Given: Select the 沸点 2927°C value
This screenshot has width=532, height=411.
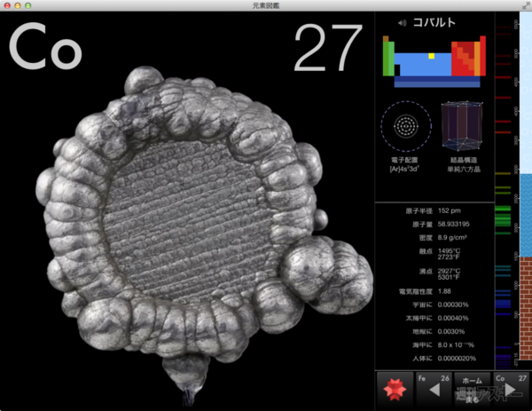Looking at the screenshot, I should pyautogui.click(x=449, y=271).
